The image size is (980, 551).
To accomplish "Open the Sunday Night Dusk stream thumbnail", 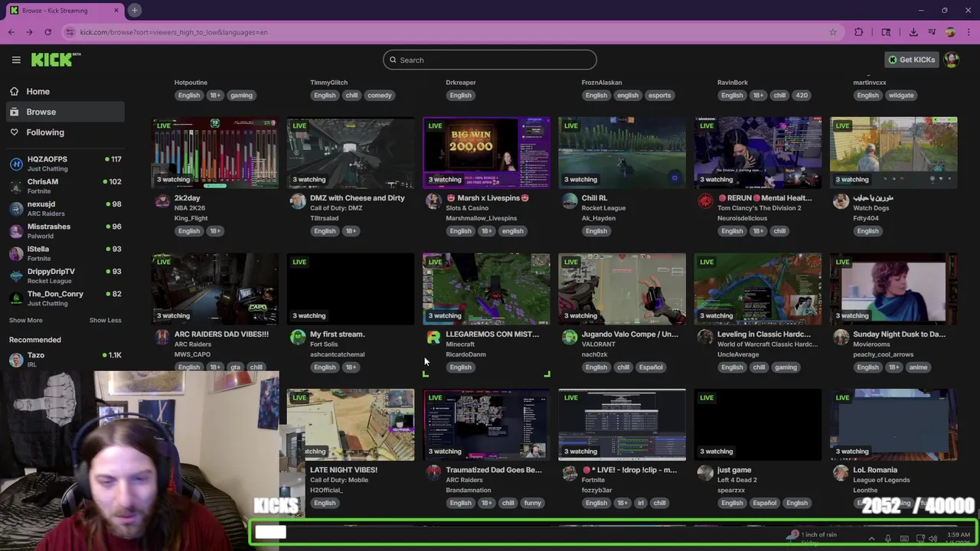I will pyautogui.click(x=893, y=289).
